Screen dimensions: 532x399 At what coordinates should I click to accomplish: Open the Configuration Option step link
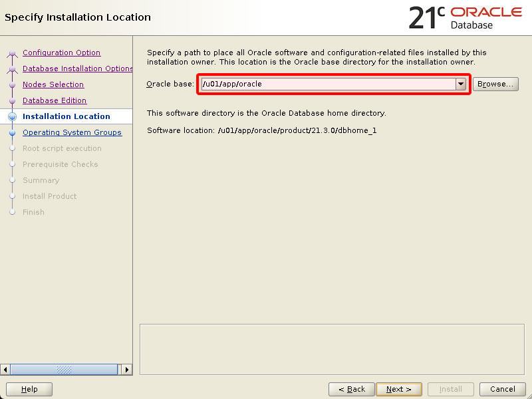[61, 53]
